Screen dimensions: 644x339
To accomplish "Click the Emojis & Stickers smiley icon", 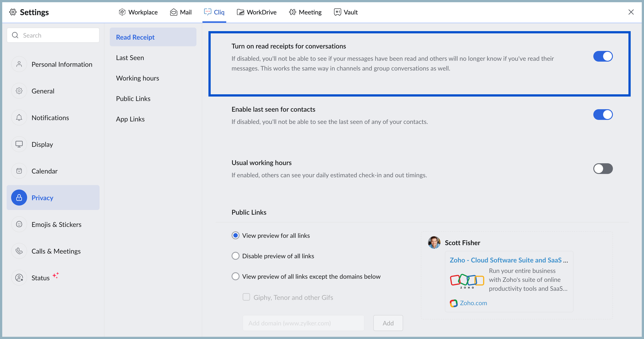I will 19,224.
